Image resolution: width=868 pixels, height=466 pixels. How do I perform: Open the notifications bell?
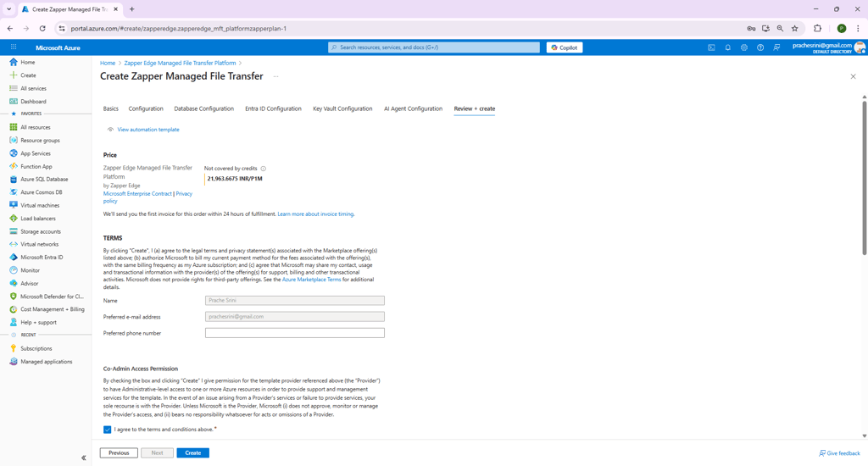728,47
